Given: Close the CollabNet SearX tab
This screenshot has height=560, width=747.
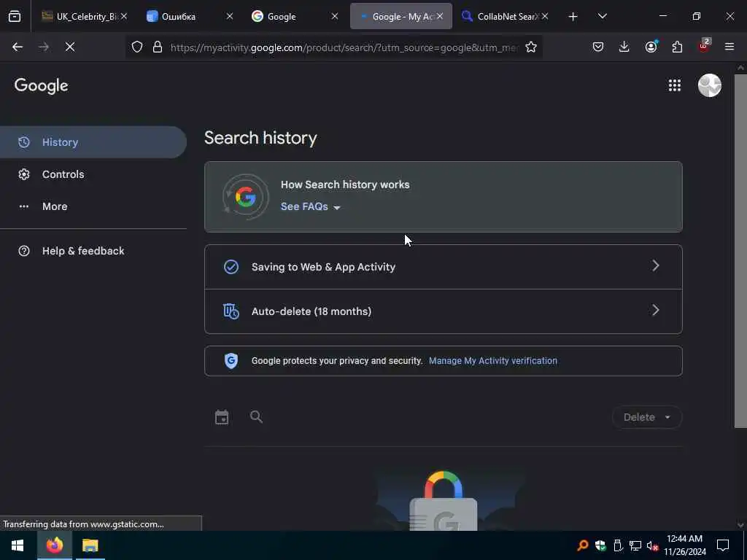Looking at the screenshot, I should pyautogui.click(x=544, y=16).
